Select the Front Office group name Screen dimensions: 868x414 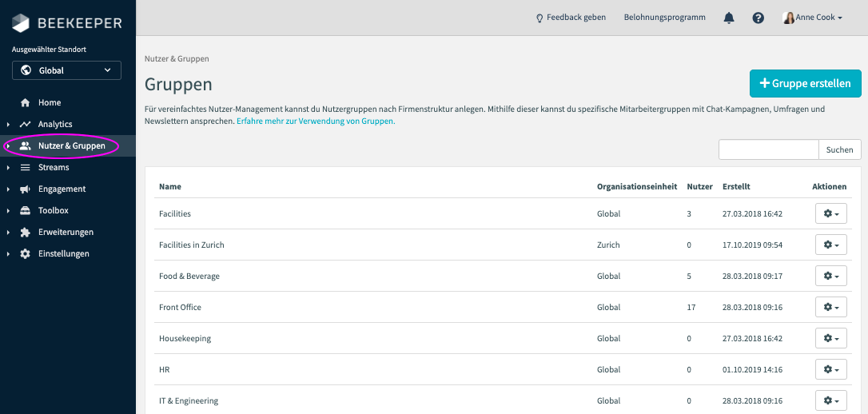180,307
